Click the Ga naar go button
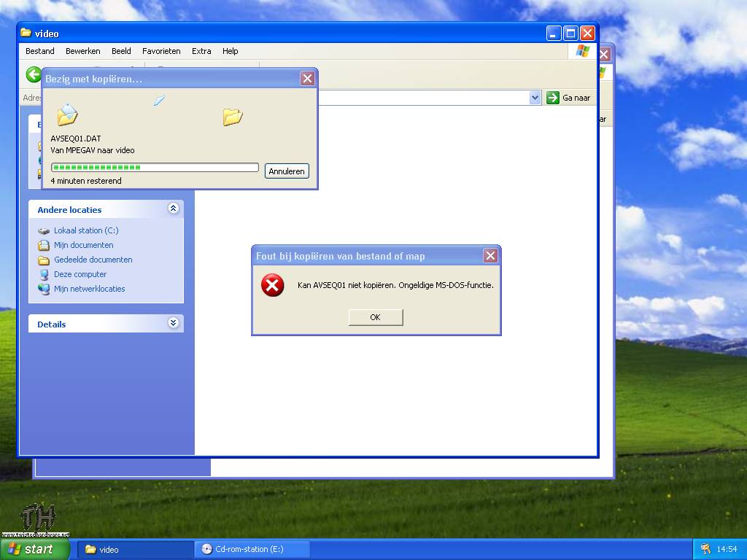The image size is (747, 560). pos(568,98)
